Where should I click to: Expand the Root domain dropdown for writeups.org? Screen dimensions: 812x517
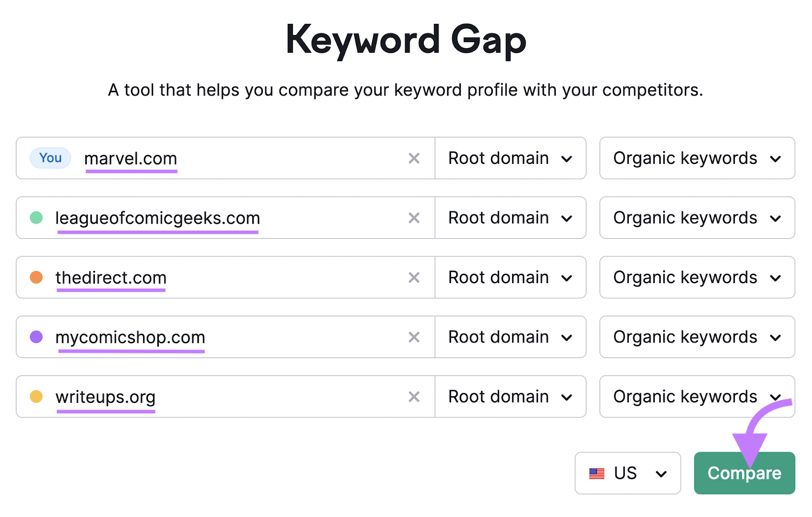[x=510, y=397]
